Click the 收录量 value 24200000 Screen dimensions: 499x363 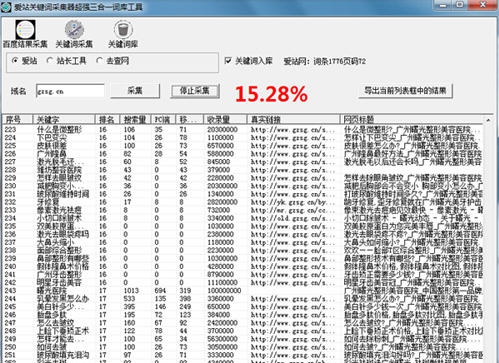tap(222, 323)
